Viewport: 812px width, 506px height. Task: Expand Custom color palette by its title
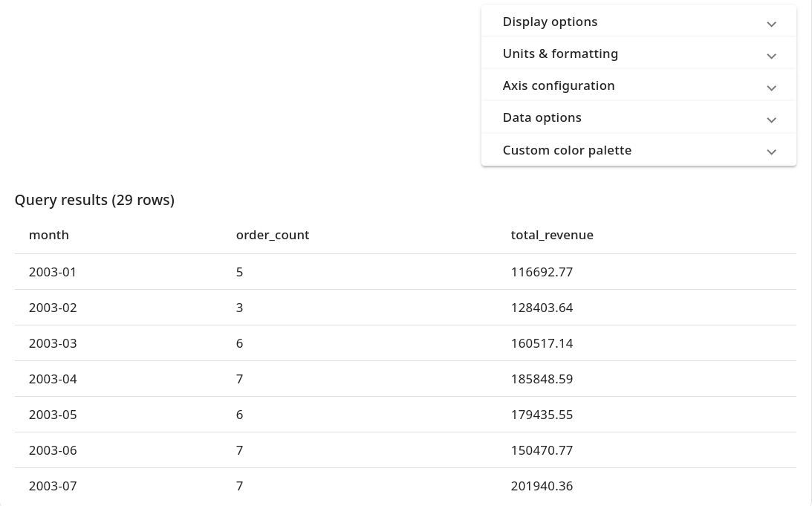[x=567, y=150]
